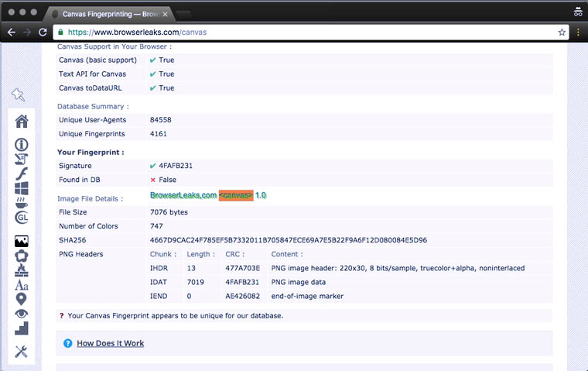Open the Flash player icon in the sidebar
The width and height of the screenshot is (588, 371).
point(21,173)
